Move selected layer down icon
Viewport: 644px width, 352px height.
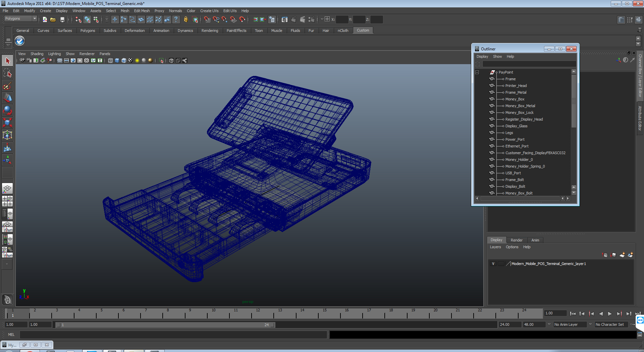coord(613,255)
